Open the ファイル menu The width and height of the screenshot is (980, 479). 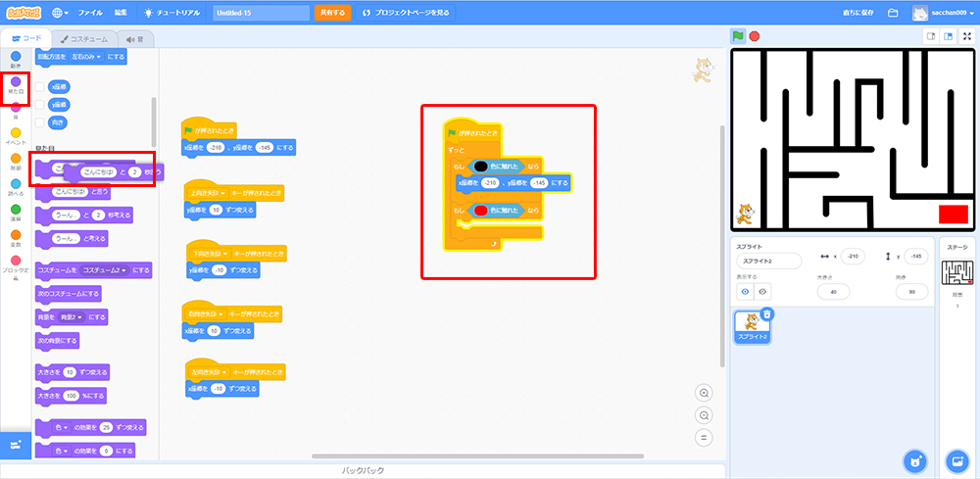pyautogui.click(x=89, y=13)
